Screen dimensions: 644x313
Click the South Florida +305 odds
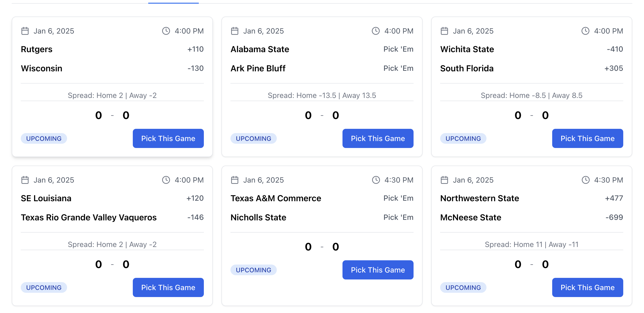[x=614, y=68]
